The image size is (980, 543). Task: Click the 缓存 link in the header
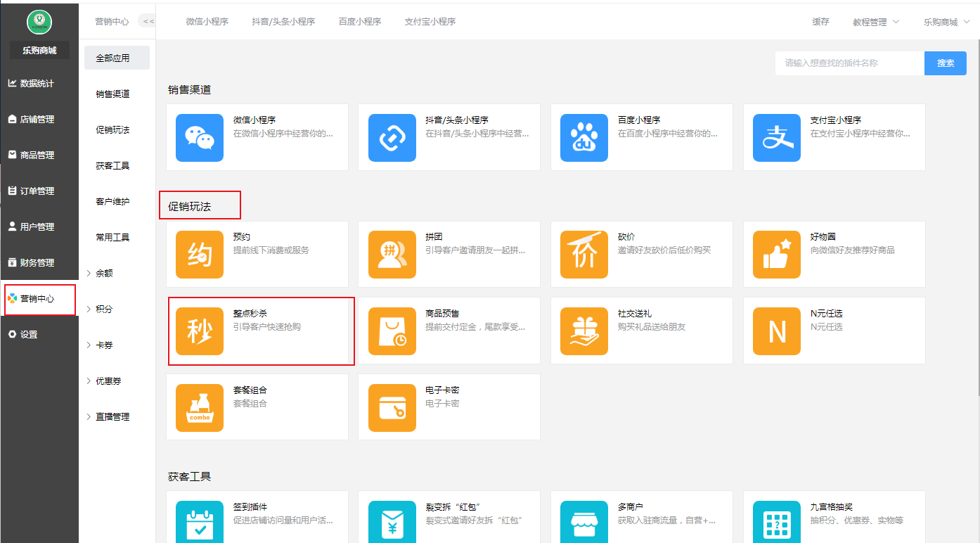[820, 22]
